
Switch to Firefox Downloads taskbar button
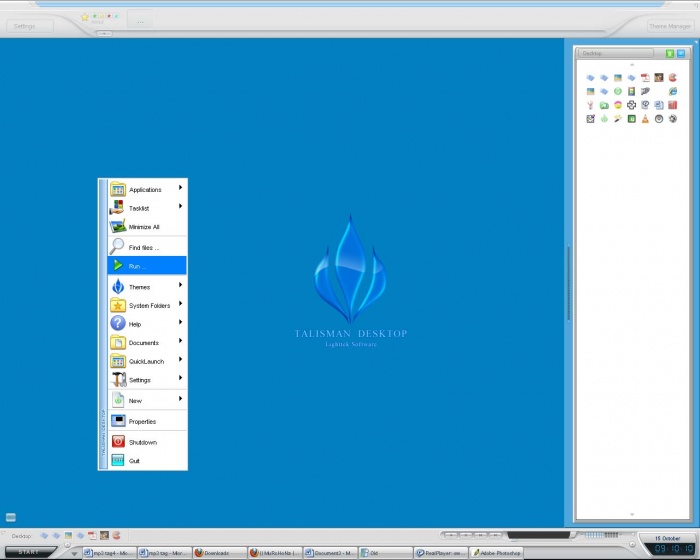(220, 553)
